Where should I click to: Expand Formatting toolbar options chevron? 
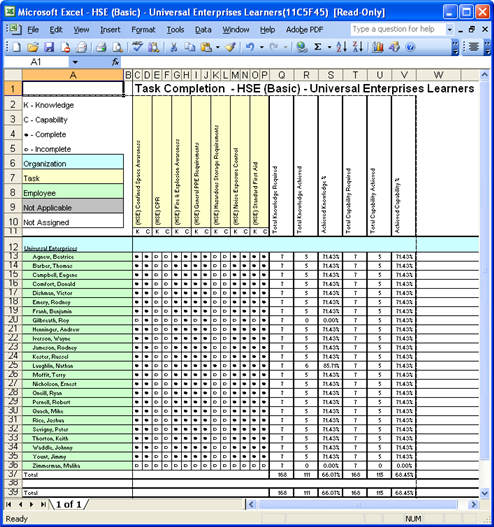pos(488,47)
